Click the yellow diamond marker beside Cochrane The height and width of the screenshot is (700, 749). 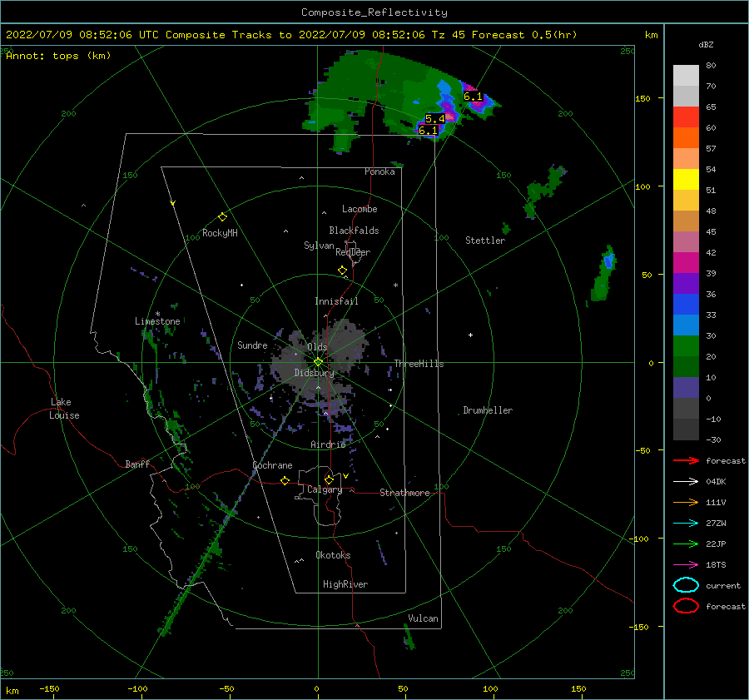(285, 480)
